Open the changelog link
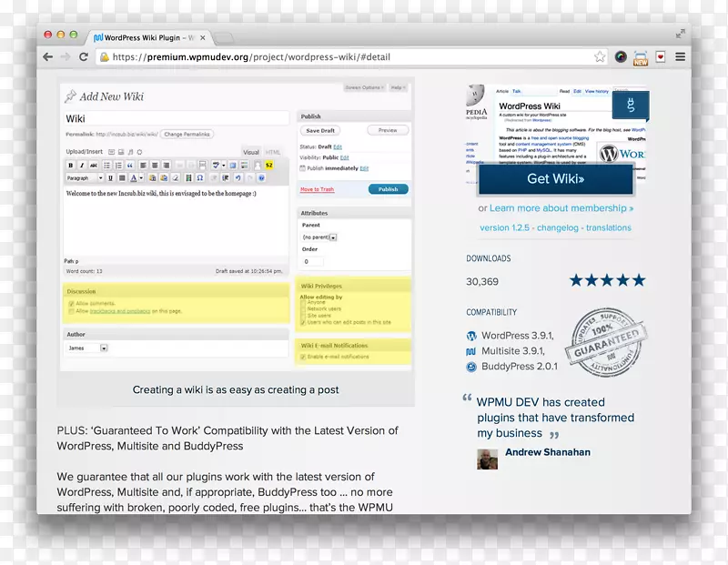This screenshot has height=565, width=728. click(x=558, y=227)
